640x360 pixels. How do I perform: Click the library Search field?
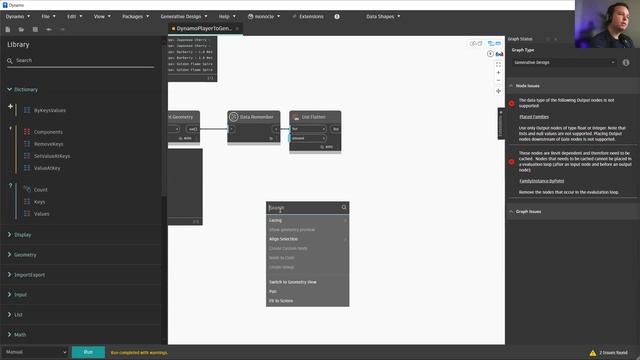tap(80, 60)
